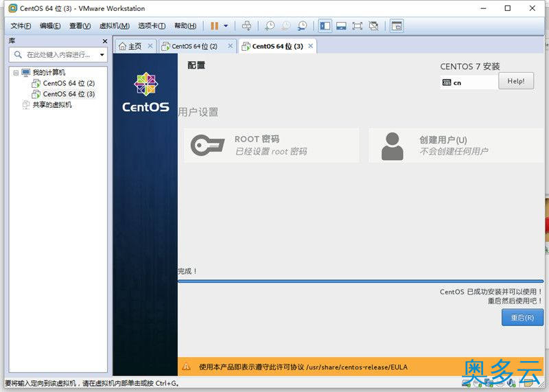Toggle the library sidebar view icon
Viewport: 549px width, 392px height.
tap(325, 26)
